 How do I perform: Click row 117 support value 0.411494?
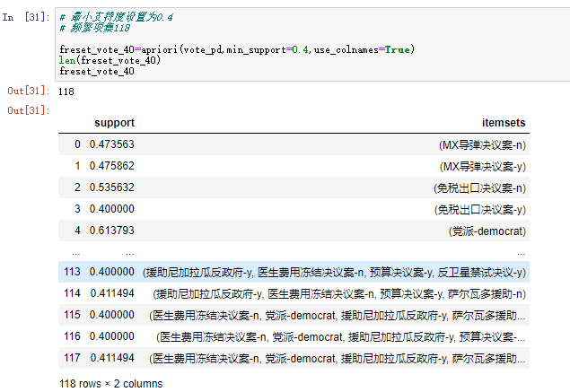112,358
